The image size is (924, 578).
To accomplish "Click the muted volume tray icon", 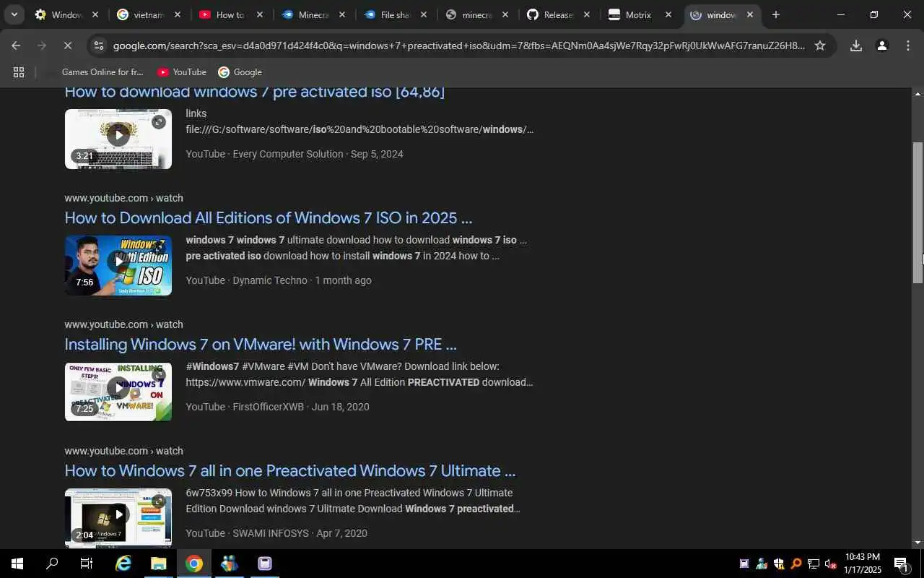I will (x=830, y=564).
